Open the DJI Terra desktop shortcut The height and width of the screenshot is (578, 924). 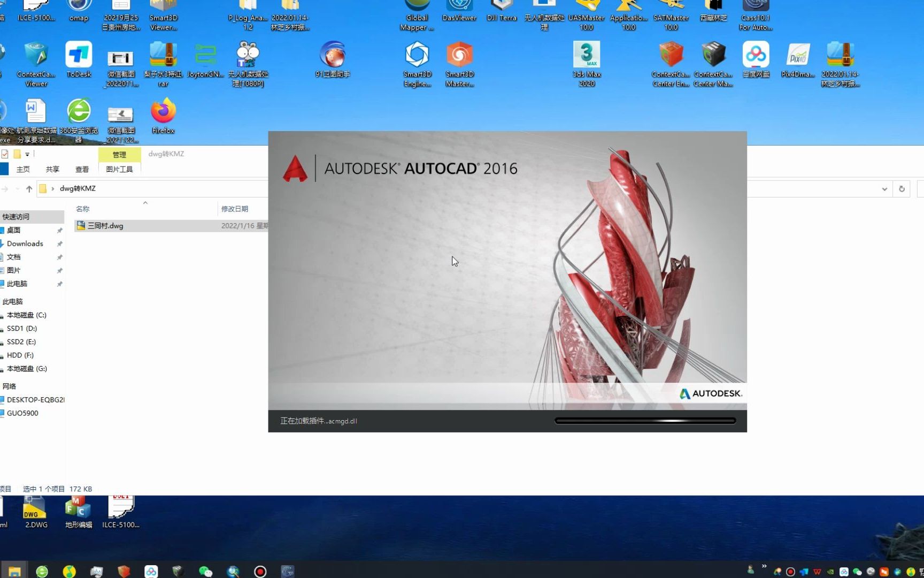pos(502,11)
